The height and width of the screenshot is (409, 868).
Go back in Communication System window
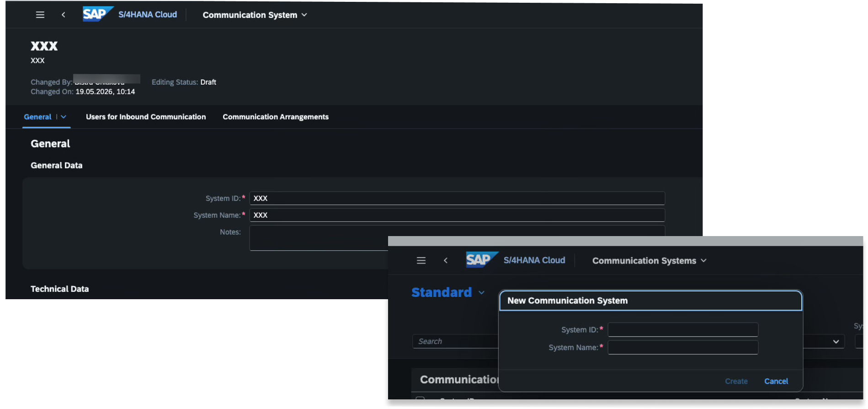[64, 15]
